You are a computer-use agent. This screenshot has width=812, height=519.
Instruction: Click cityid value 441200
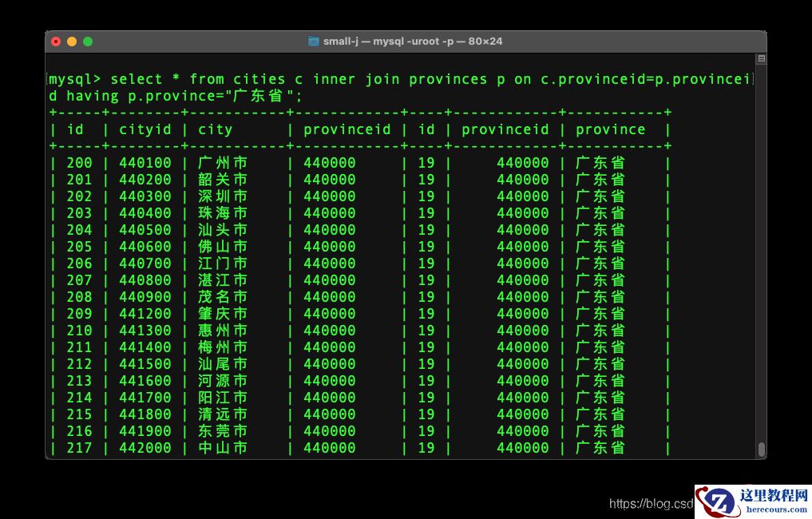tap(145, 314)
